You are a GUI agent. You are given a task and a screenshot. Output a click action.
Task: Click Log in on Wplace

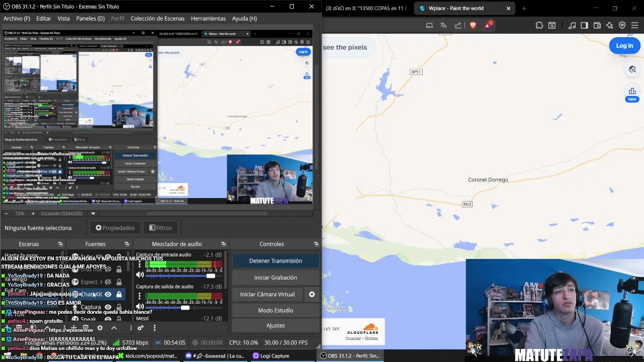click(x=624, y=46)
